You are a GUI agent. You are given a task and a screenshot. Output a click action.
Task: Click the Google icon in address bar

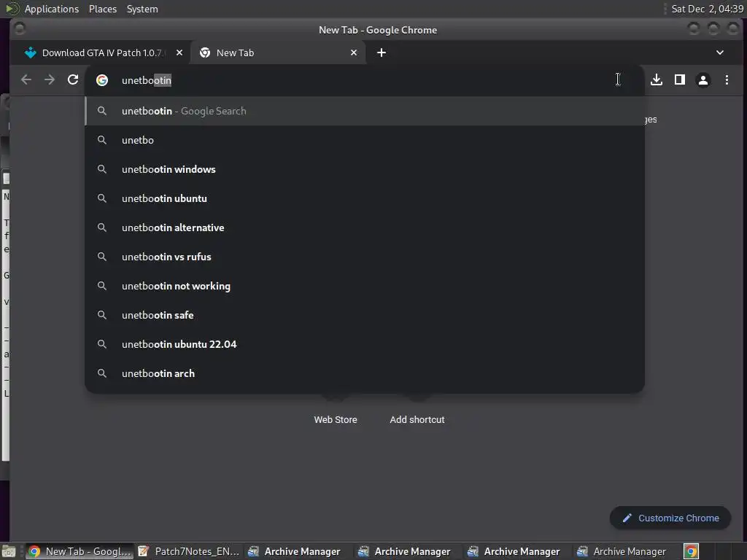[102, 80]
